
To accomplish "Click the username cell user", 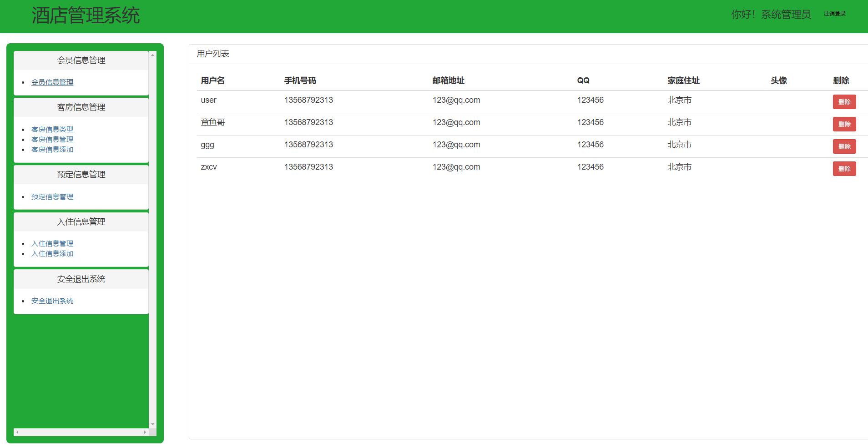I will pyautogui.click(x=209, y=100).
